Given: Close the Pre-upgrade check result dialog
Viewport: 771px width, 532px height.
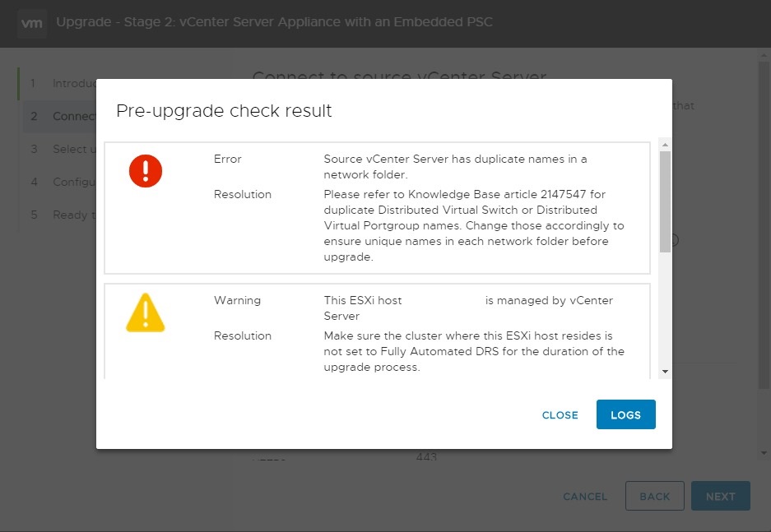Looking at the screenshot, I should pos(560,415).
